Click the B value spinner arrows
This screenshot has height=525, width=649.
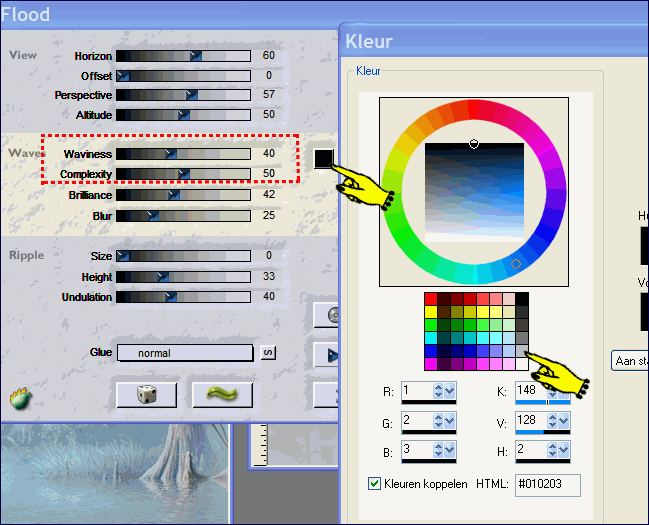(x=438, y=450)
